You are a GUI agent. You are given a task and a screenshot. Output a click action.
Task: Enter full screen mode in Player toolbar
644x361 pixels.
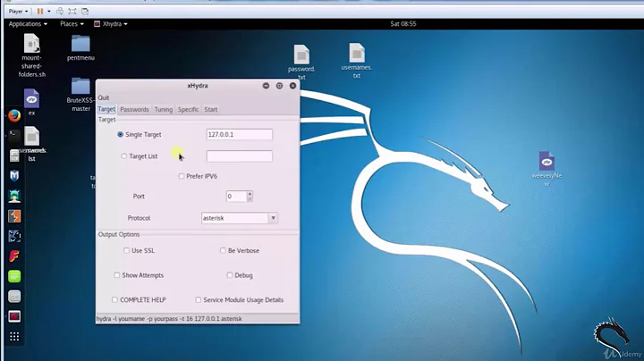point(72,12)
